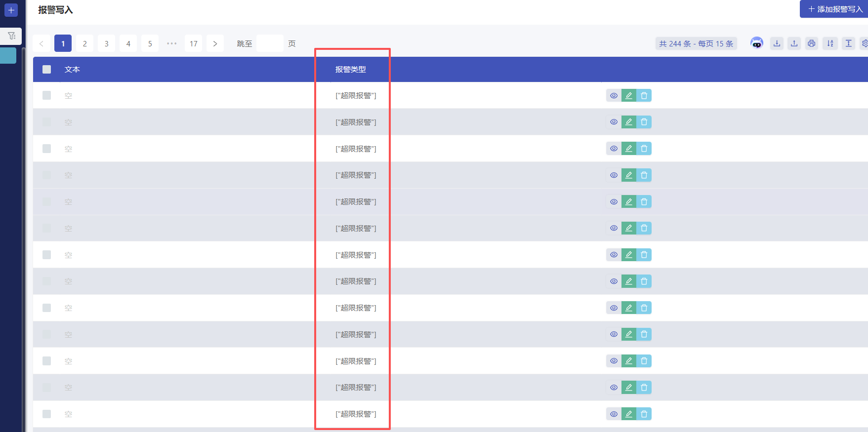Go to page 4

click(x=128, y=43)
